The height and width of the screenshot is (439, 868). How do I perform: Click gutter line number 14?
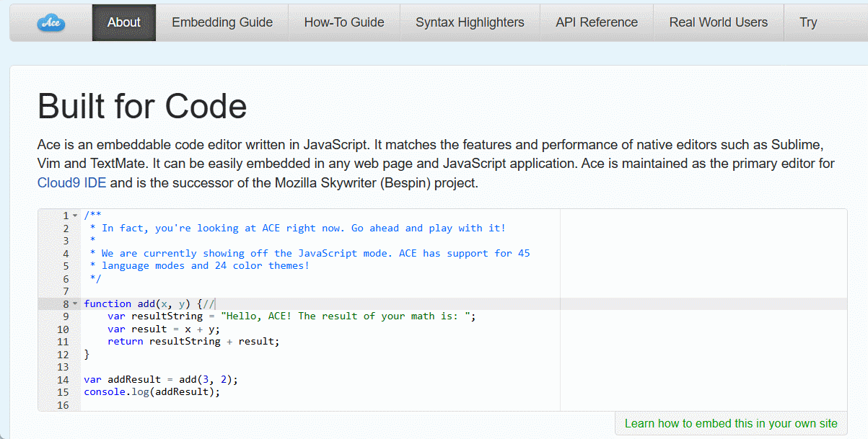63,379
